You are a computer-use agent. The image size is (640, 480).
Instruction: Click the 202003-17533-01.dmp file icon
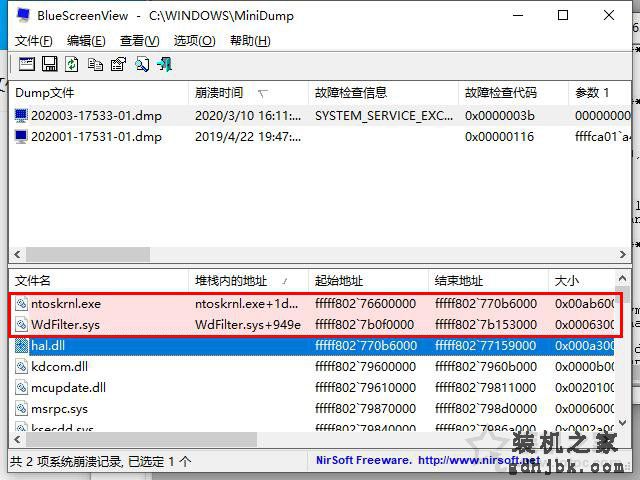(x=21, y=116)
